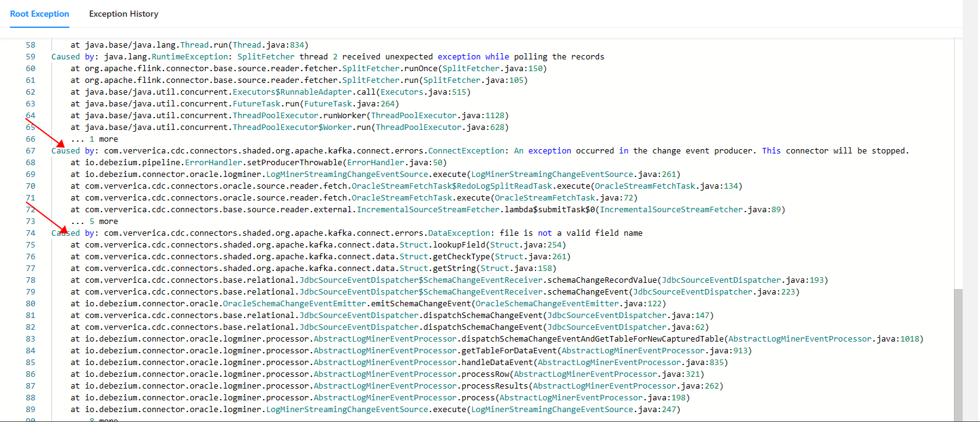Click the text 'java.lang.RuntimeException' on line 59
The image size is (980, 422).
[166, 56]
